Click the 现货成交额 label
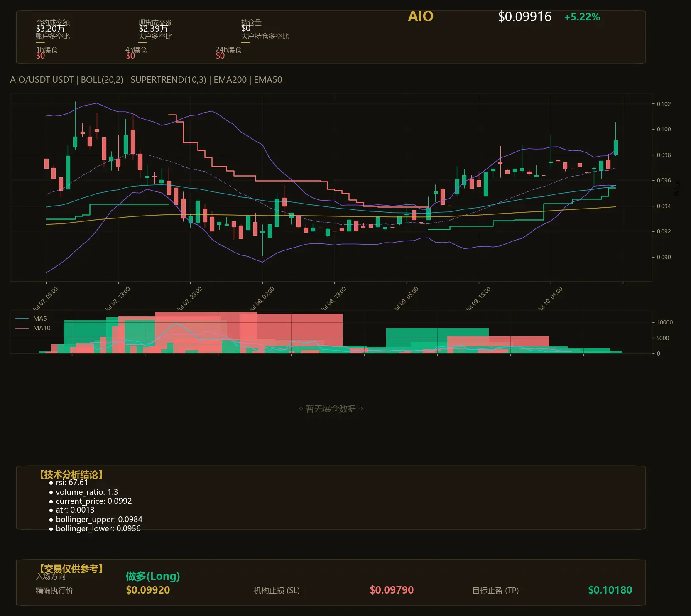691x616 pixels. point(155,22)
